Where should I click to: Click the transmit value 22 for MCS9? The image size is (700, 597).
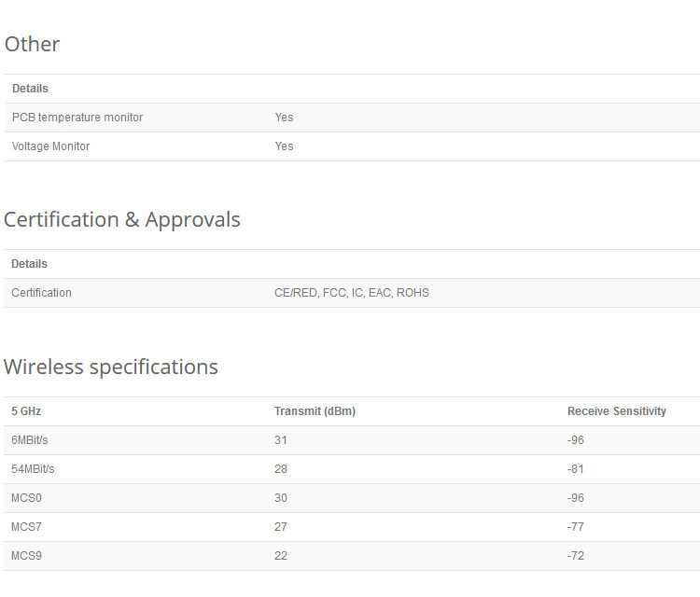click(x=281, y=556)
